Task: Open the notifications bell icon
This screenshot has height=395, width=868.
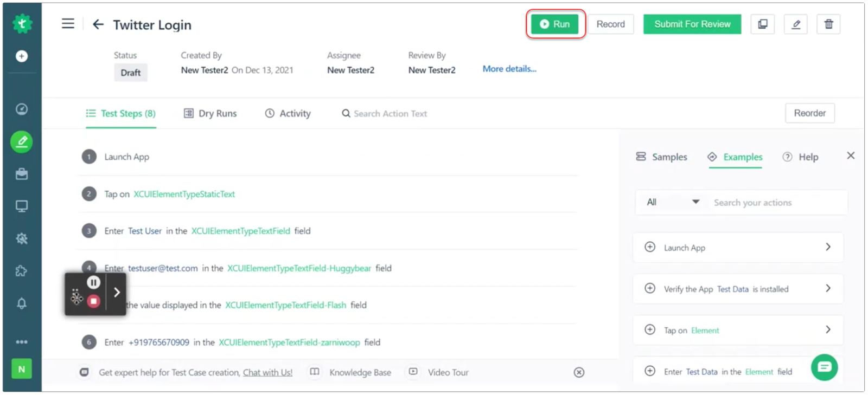Action: click(x=22, y=303)
